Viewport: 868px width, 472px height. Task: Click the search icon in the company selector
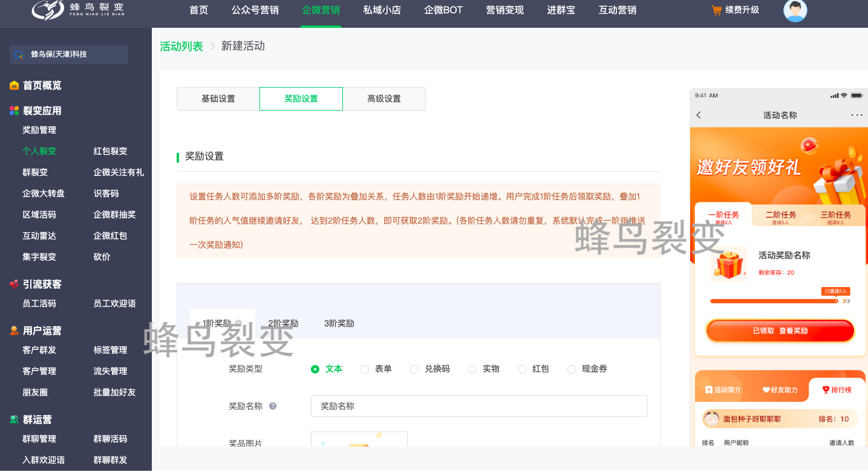pyautogui.click(x=19, y=54)
